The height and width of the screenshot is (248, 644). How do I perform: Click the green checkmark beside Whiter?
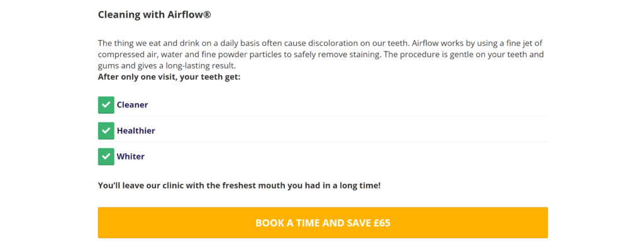point(106,156)
